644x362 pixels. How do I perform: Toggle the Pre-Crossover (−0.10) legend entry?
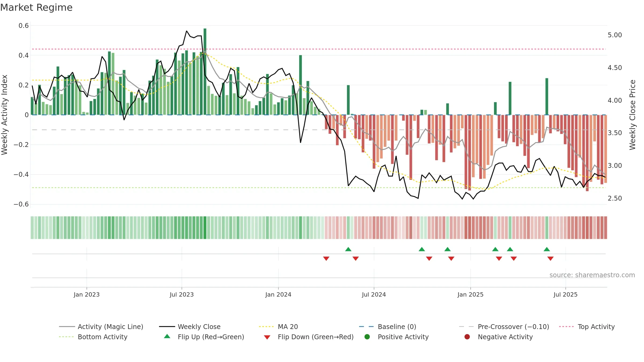coord(504,327)
